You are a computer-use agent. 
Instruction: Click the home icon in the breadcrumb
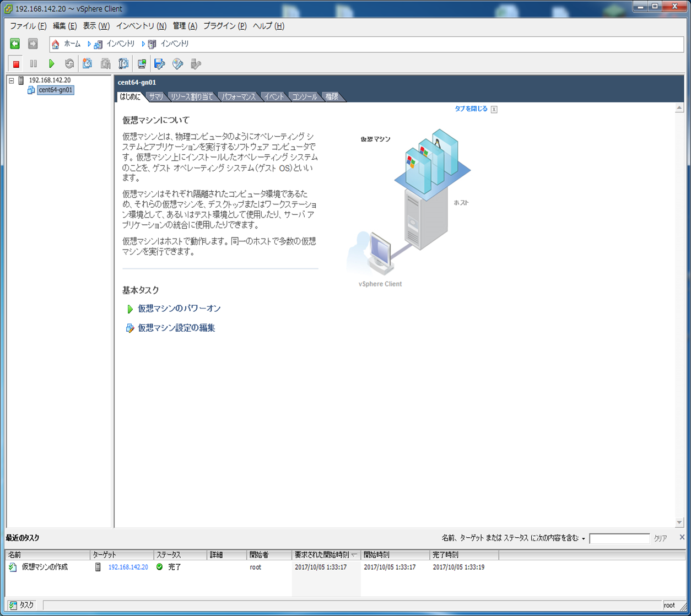click(x=55, y=44)
